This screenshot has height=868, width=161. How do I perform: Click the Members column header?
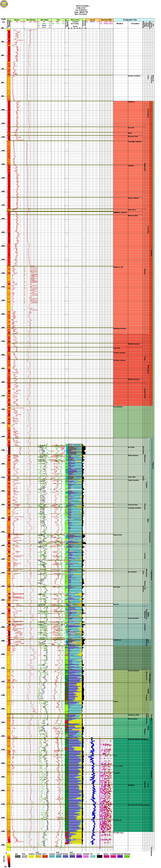click(x=120, y=24)
